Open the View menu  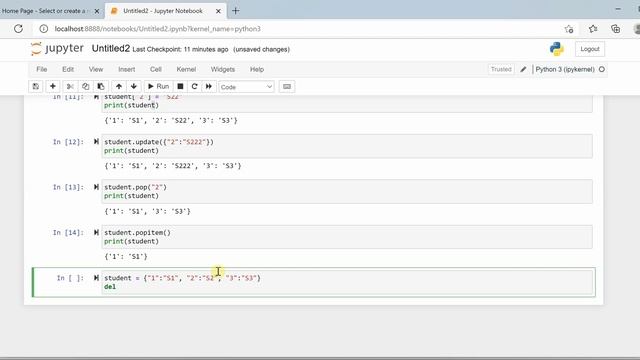(x=96, y=69)
